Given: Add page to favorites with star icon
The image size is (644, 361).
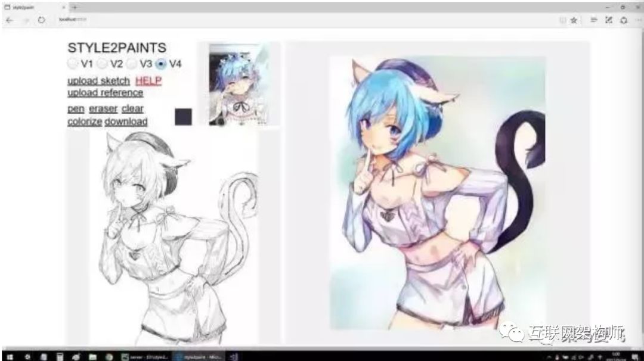Looking at the screenshot, I should click(x=574, y=20).
